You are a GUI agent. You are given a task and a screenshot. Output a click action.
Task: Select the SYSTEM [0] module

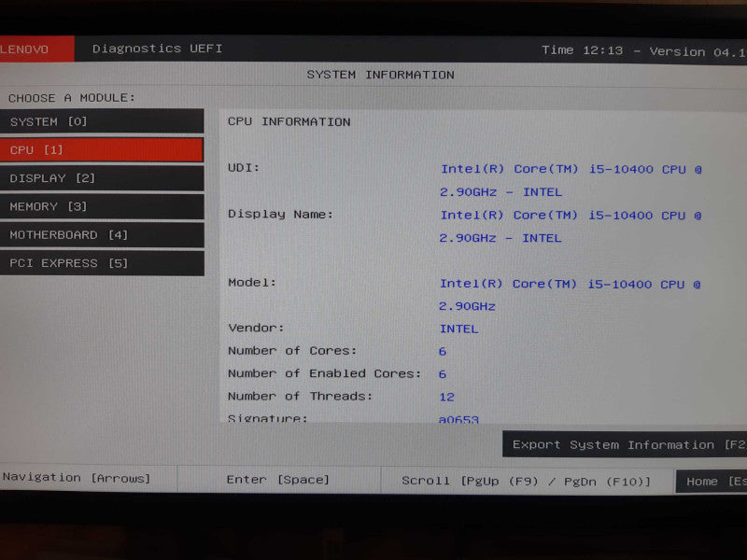(102, 121)
